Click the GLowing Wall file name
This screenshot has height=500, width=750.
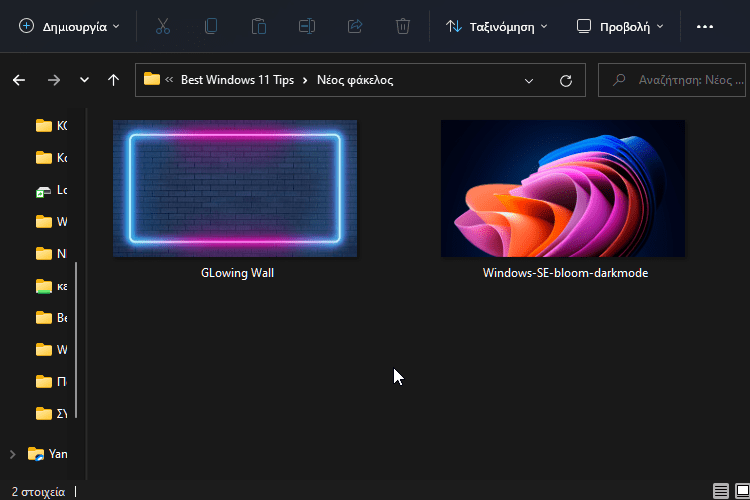coord(237,273)
